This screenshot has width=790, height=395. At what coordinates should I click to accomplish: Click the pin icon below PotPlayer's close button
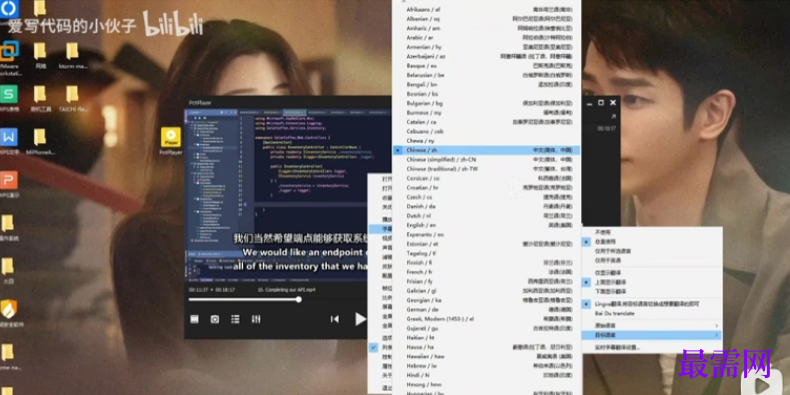[x=613, y=116]
